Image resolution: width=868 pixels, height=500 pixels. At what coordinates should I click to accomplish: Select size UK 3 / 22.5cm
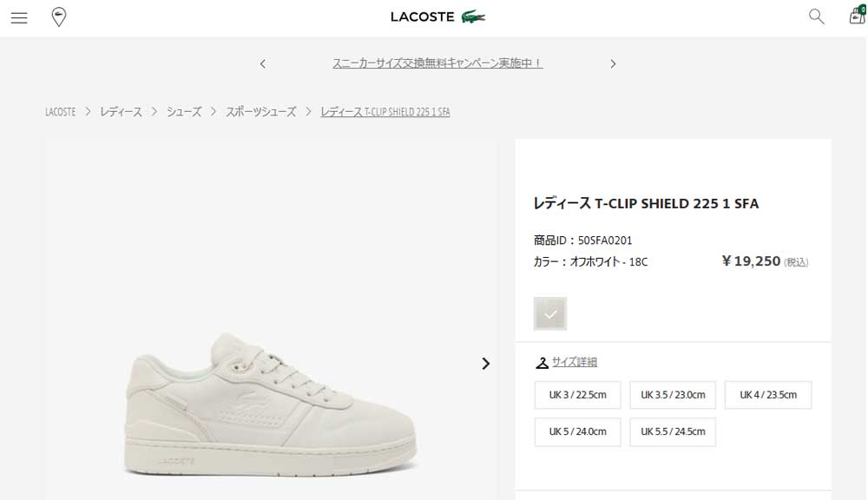[x=577, y=395]
